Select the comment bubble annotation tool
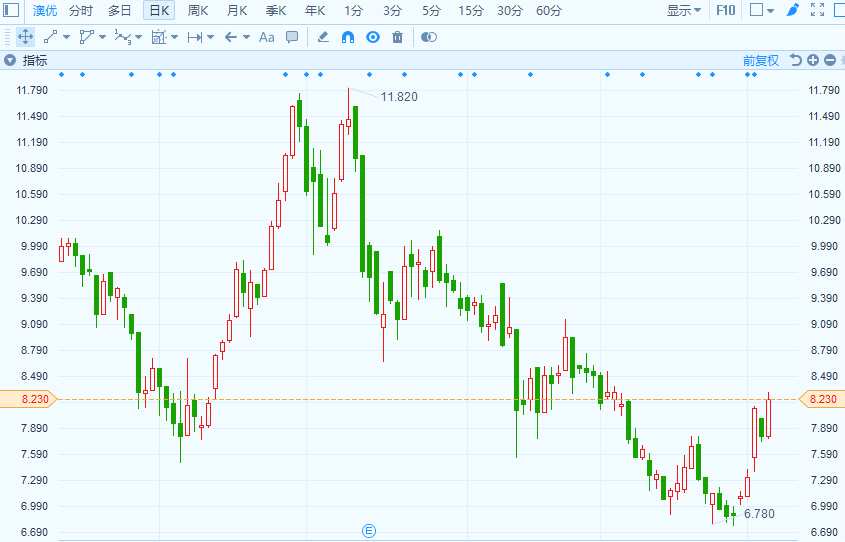 pyautogui.click(x=292, y=37)
